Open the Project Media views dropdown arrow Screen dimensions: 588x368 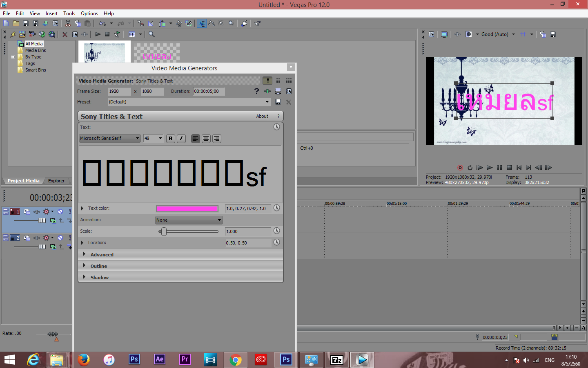(140, 34)
